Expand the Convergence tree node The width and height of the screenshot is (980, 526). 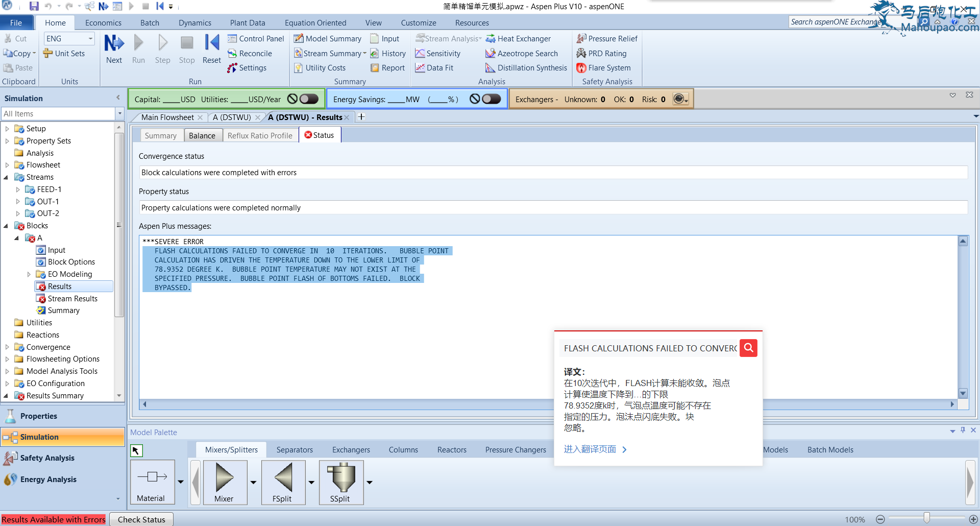click(x=7, y=347)
